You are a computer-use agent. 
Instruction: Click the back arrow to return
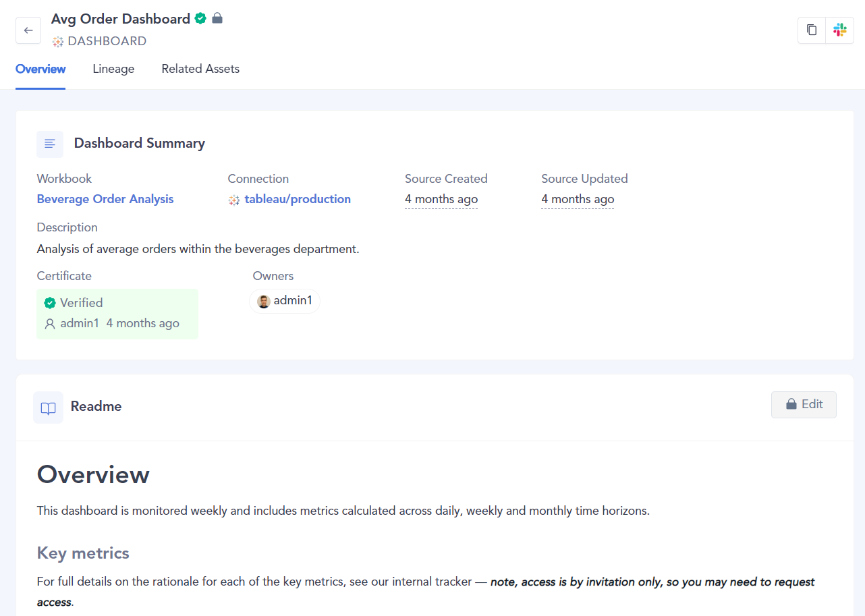(x=28, y=30)
